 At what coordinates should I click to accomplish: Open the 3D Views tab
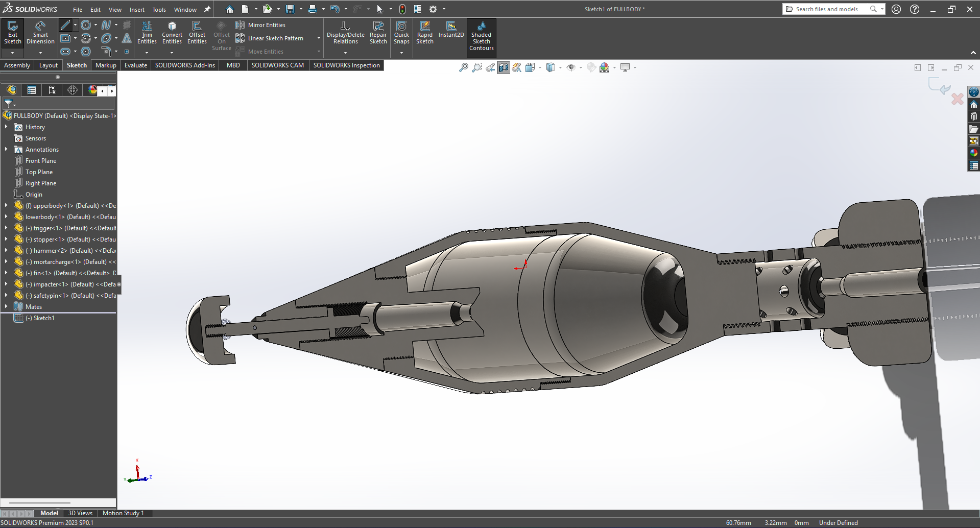tap(80, 513)
